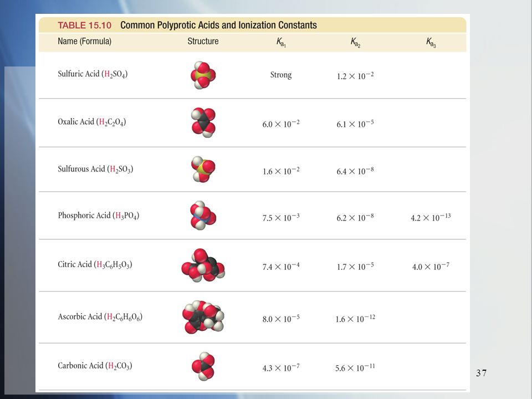Viewport: 532px width, 399px height.
Task: Click phosphoric acid Ka2 value 6.2 × 10⁻⁸
Action: pos(355,217)
